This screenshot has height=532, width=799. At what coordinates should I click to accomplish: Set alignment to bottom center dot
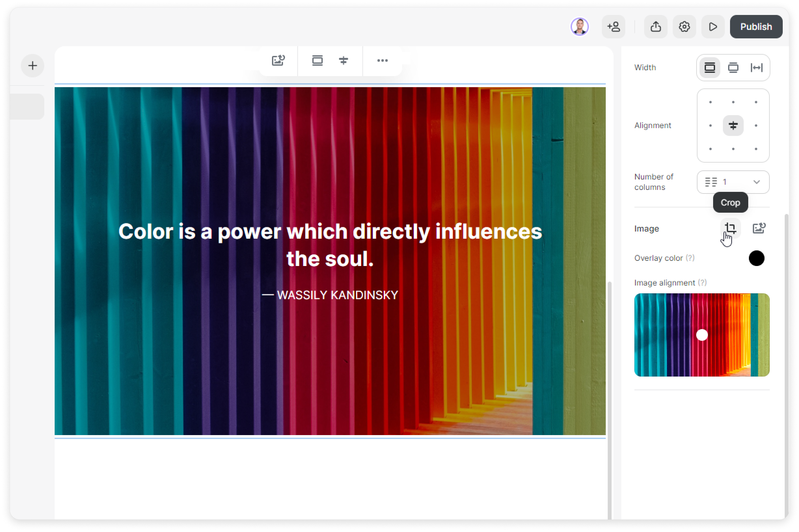pyautogui.click(x=733, y=149)
